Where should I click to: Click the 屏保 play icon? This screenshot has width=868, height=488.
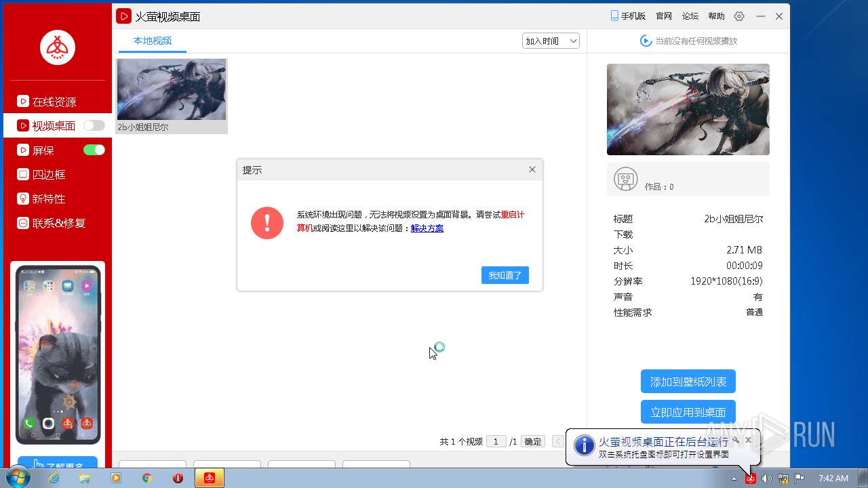(23, 150)
